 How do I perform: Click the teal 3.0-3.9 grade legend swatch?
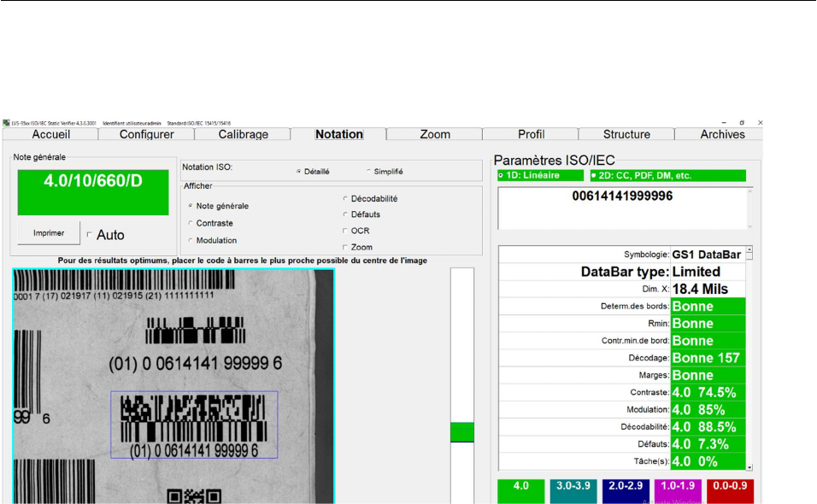(x=573, y=491)
